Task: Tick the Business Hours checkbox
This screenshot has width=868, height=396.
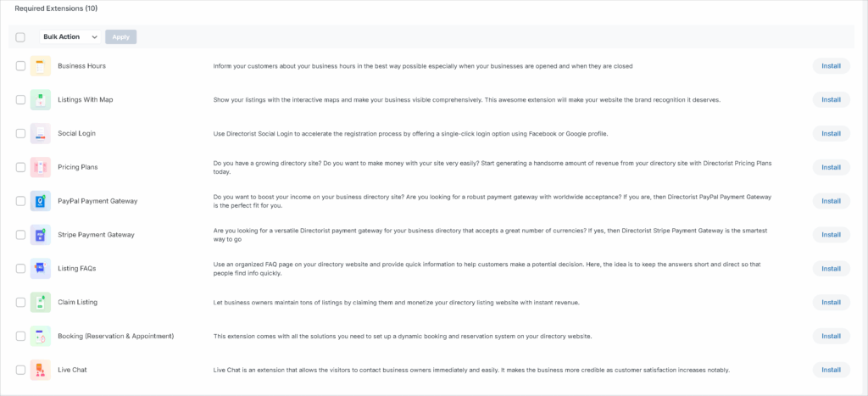Action: pos(20,66)
